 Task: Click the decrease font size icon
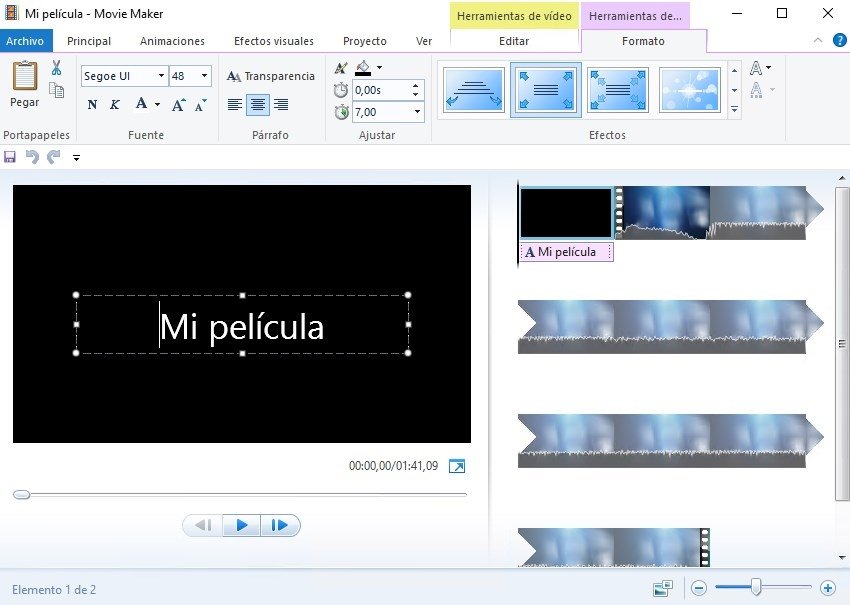click(199, 104)
